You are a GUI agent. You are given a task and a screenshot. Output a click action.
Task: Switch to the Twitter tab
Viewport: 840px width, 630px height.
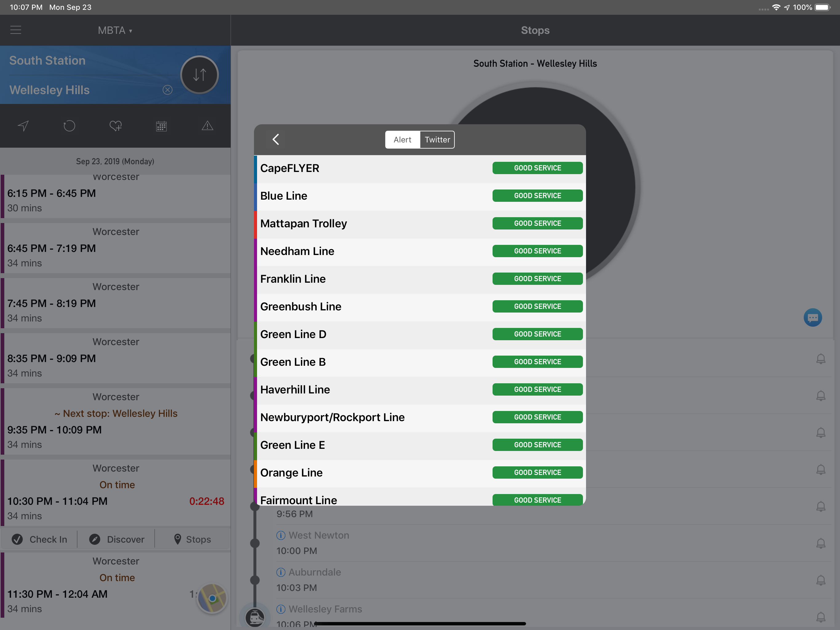pos(437,140)
